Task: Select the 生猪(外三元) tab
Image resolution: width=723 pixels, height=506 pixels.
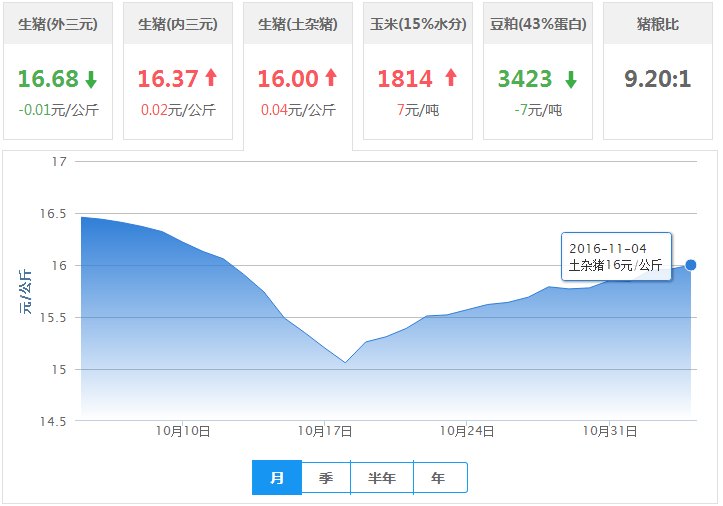Action: click(x=58, y=24)
